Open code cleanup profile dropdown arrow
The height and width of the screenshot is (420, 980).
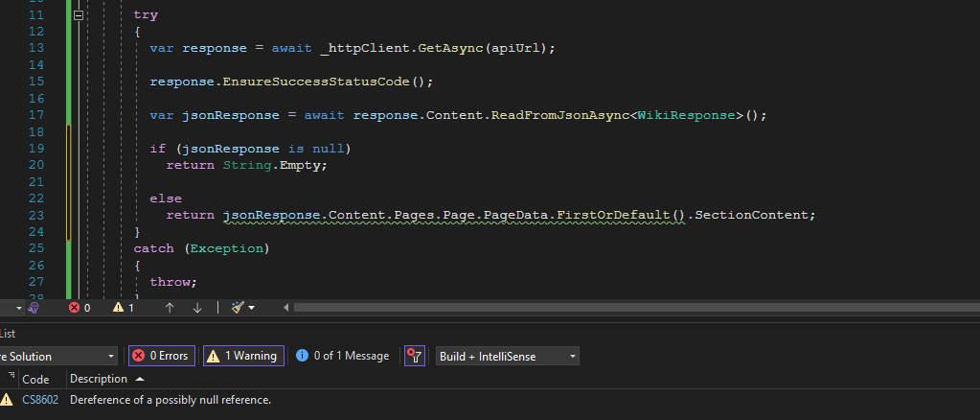(x=251, y=308)
